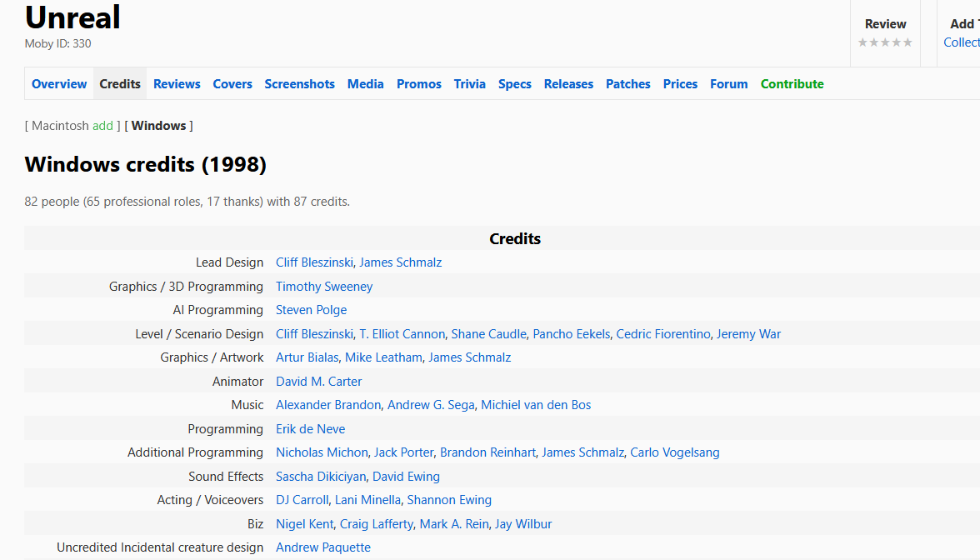Open Jay Wilbur's profile
The width and height of the screenshot is (980, 560).
(523, 523)
